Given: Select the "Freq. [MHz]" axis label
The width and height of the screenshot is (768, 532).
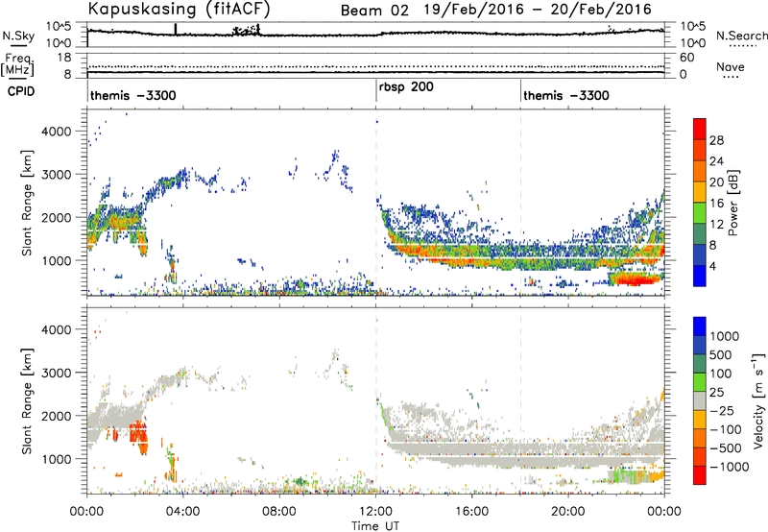Looking at the screenshot, I should coord(17,64).
